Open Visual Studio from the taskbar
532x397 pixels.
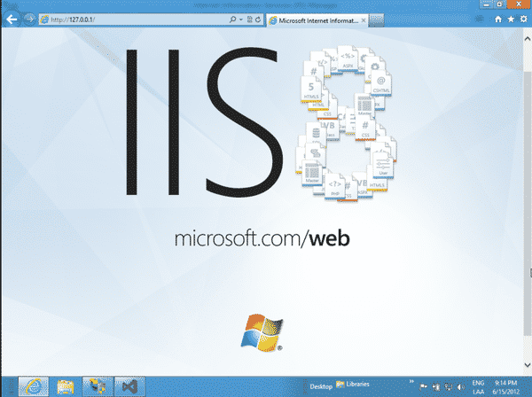coord(129,386)
